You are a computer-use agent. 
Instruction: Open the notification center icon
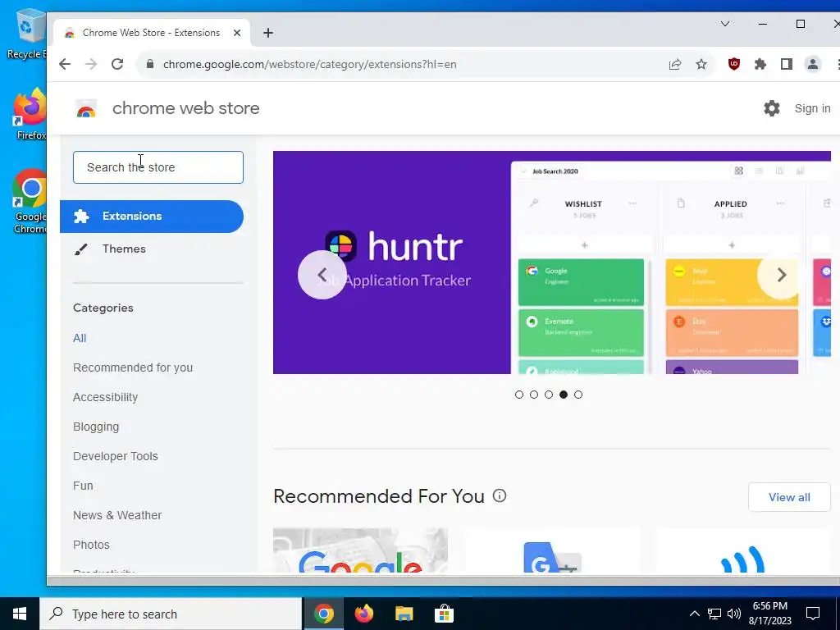813,614
